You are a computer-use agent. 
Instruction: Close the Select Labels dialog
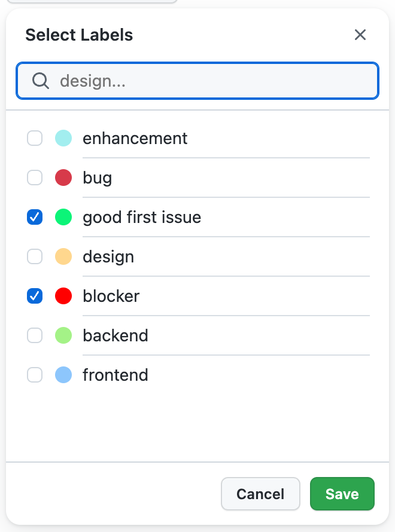click(x=360, y=35)
